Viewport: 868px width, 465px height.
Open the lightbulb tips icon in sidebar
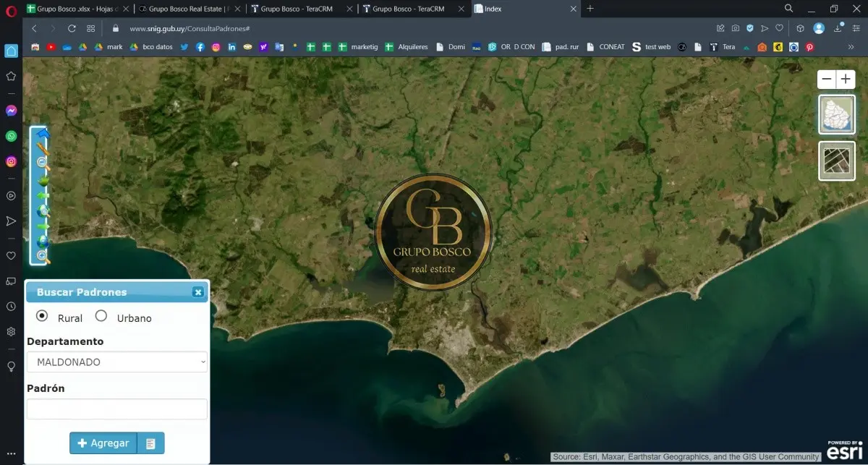[11, 367]
